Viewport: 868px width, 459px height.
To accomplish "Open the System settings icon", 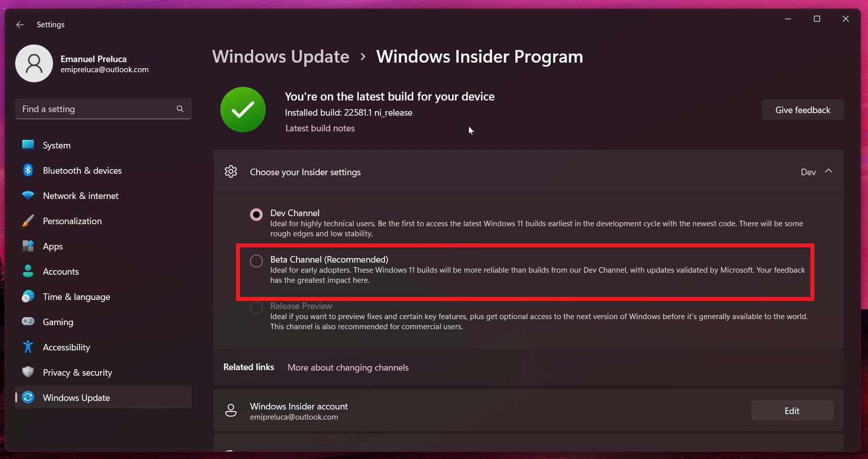I will (28, 145).
